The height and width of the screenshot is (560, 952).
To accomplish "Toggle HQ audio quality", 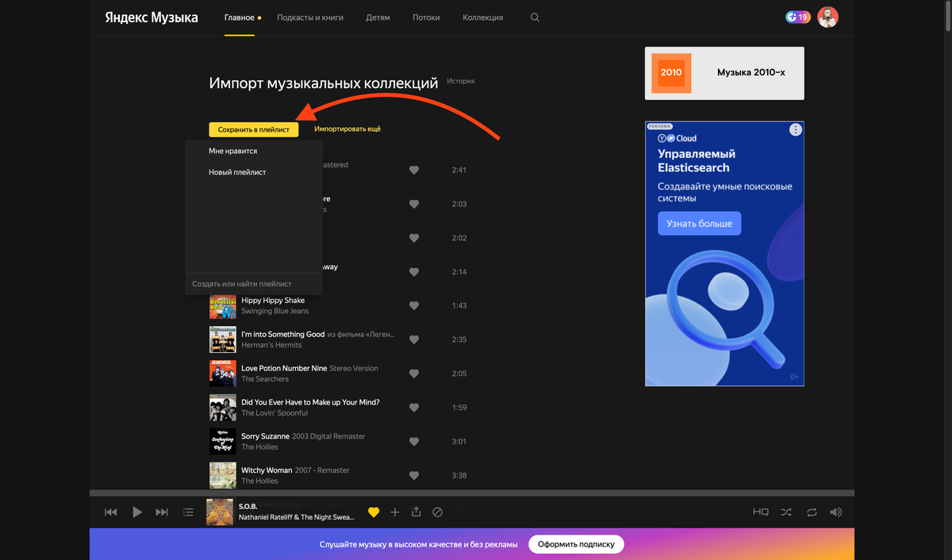I will coord(760,512).
